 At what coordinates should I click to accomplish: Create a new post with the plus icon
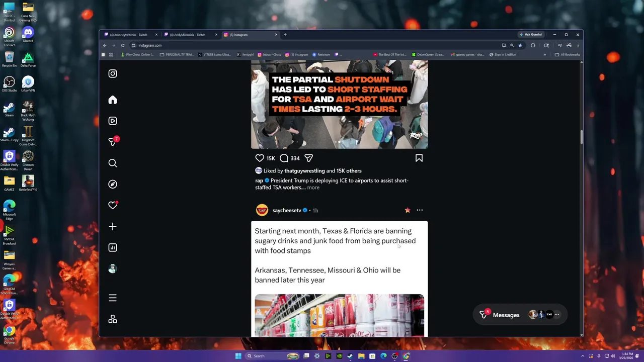(113, 227)
